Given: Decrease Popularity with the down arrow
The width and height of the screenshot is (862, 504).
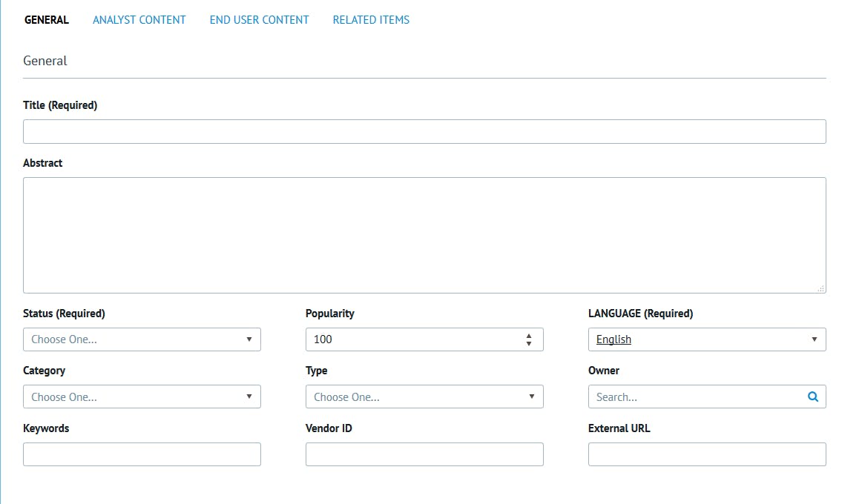Looking at the screenshot, I should 529,343.
